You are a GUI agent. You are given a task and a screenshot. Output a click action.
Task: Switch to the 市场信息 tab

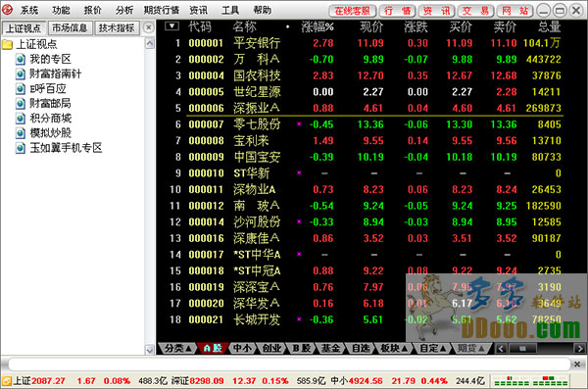pyautogui.click(x=70, y=27)
